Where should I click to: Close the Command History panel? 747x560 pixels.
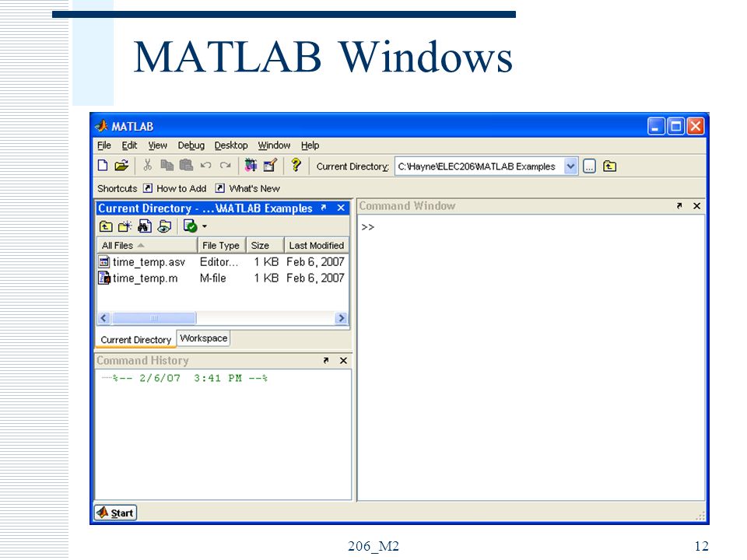[343, 360]
